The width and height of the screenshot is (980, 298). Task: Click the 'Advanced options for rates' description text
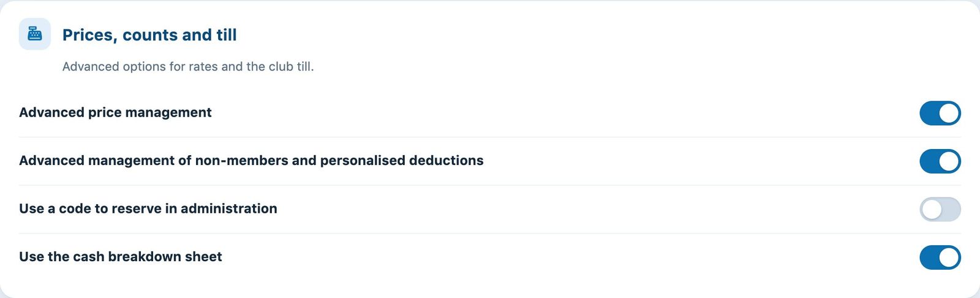pos(188,66)
